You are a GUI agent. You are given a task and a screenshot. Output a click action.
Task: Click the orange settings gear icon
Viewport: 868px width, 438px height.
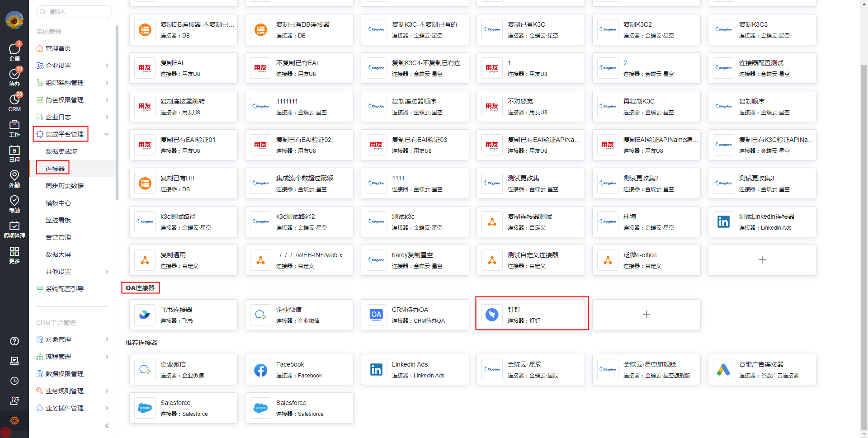14,420
